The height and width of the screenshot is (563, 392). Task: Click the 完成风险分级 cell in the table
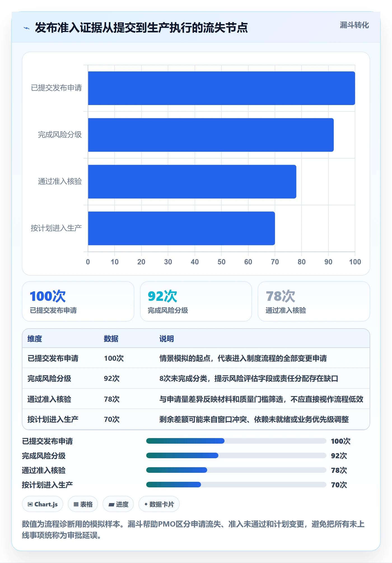(49, 378)
